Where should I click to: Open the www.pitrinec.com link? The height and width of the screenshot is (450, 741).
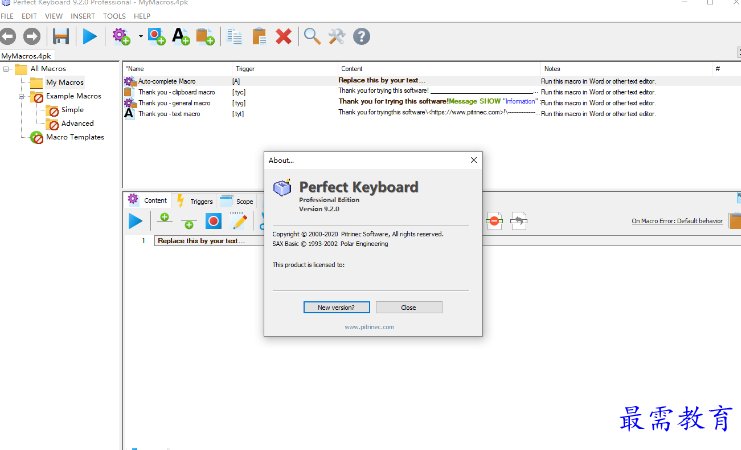pos(369,327)
